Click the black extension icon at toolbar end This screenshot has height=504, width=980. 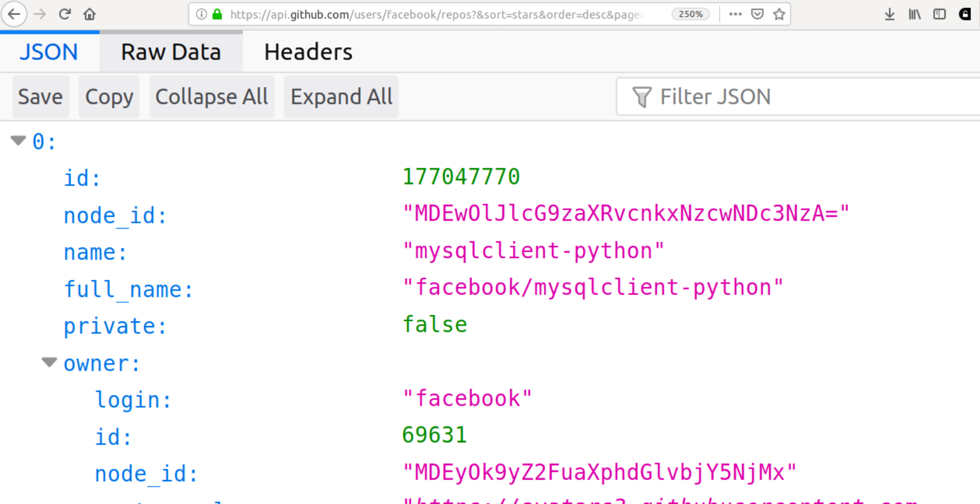[965, 14]
